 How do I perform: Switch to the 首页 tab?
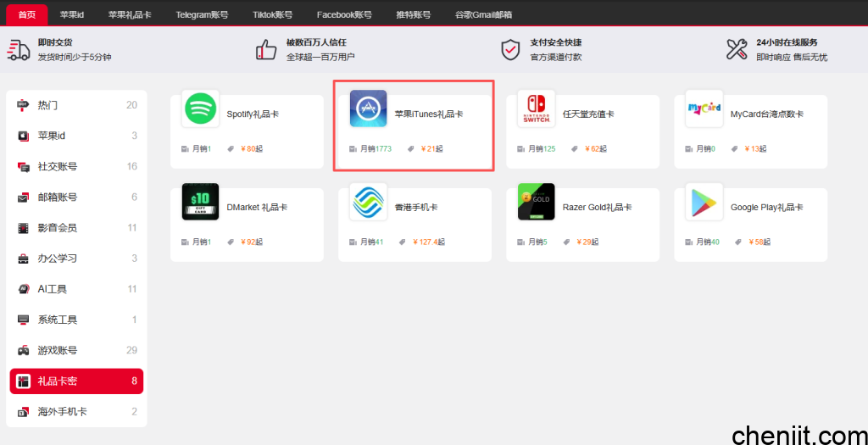pos(27,14)
